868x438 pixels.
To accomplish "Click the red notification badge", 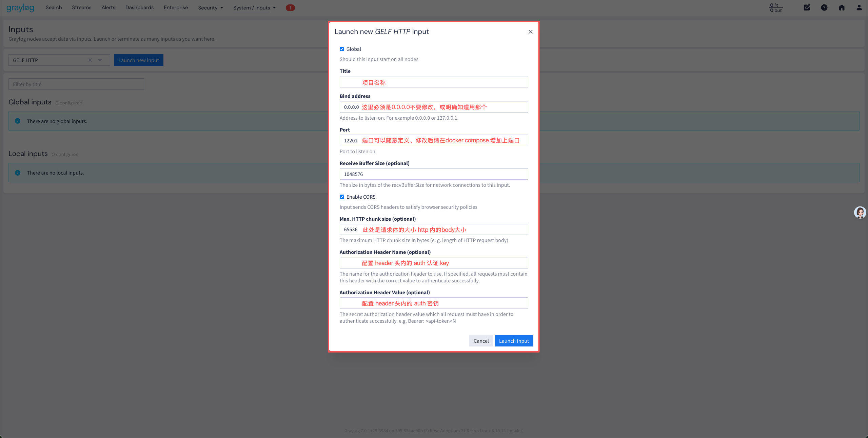I will tap(290, 7).
